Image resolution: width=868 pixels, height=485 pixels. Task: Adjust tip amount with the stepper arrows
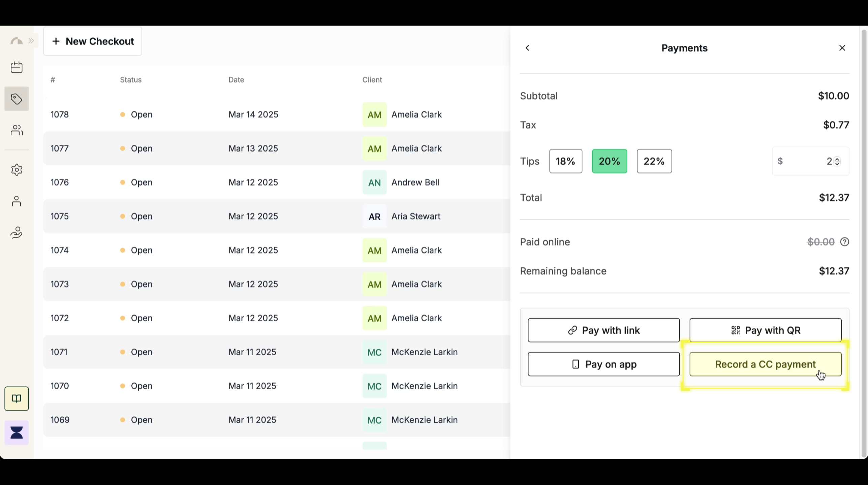point(837,161)
